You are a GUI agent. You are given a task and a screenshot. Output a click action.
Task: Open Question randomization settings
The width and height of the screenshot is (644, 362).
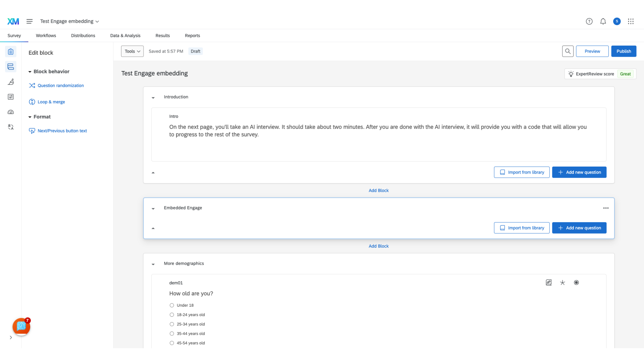click(60, 85)
